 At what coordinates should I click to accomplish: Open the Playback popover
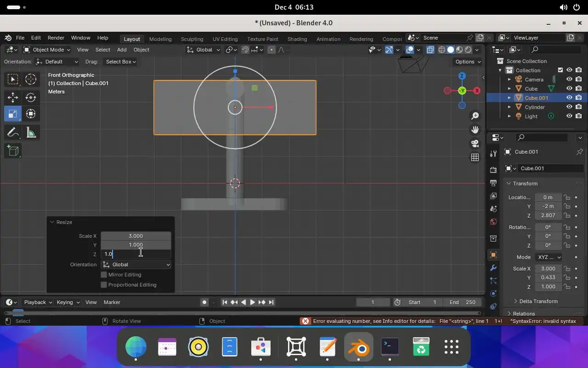pos(38,302)
